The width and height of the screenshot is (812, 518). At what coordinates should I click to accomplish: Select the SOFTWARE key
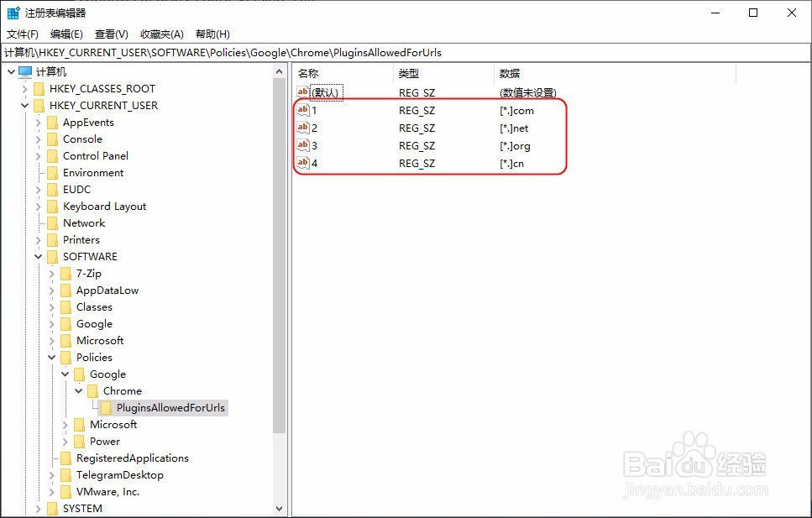pos(90,256)
